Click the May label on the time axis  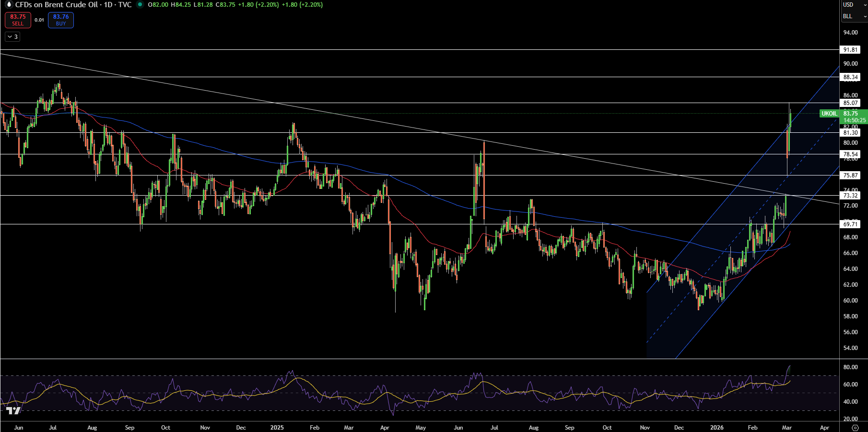click(x=421, y=428)
